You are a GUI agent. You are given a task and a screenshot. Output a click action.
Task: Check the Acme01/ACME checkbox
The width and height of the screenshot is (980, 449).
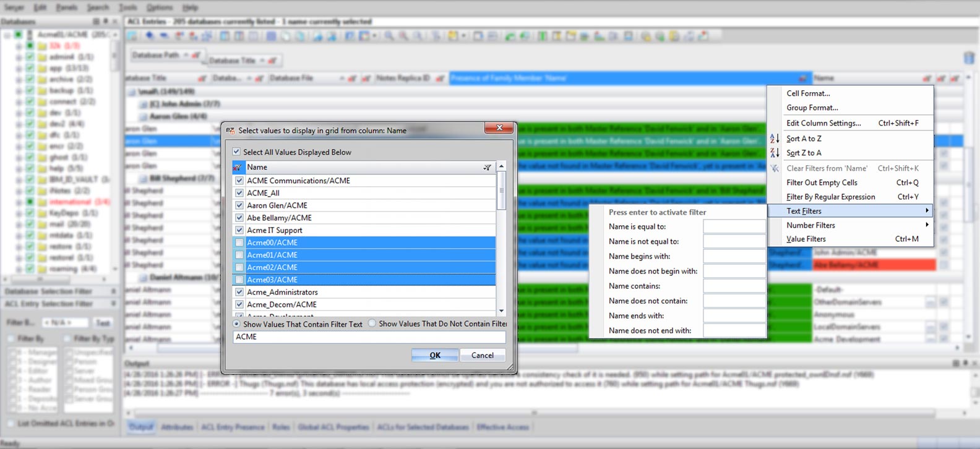coord(239,255)
